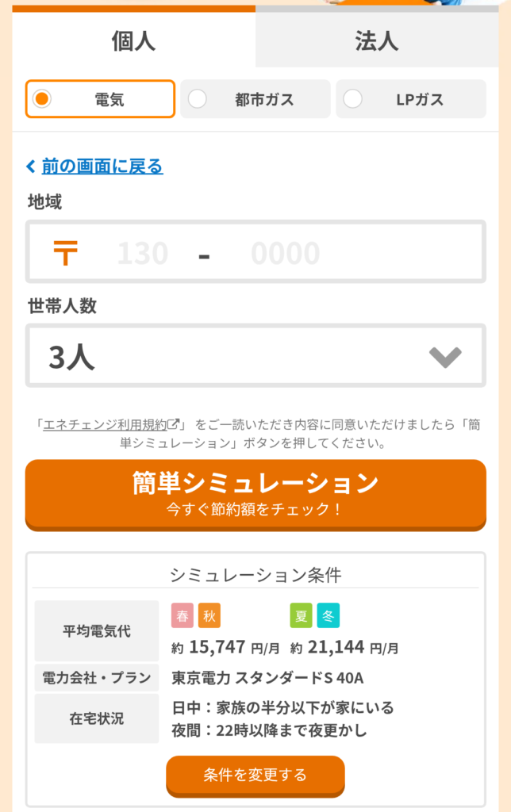Click the orange postal mark icon

(65, 253)
